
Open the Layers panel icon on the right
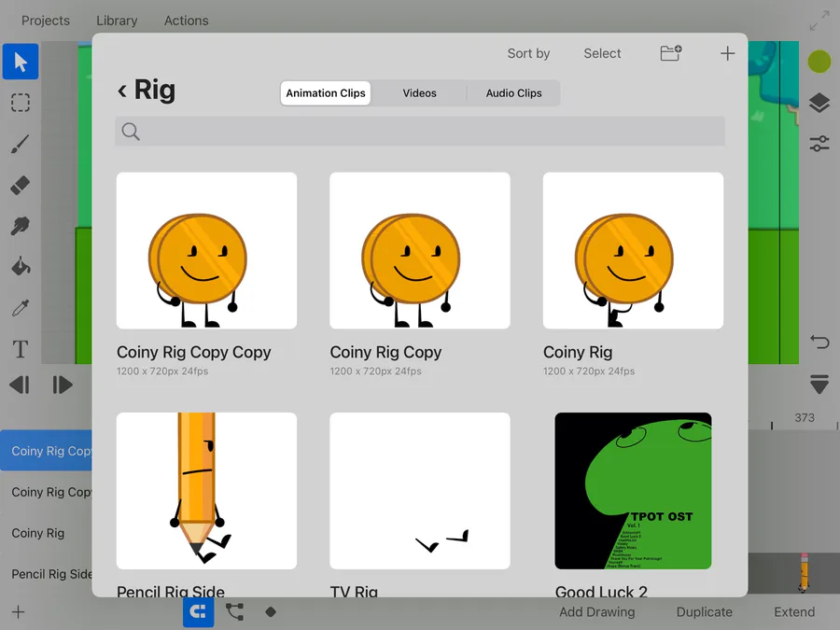coord(819,103)
